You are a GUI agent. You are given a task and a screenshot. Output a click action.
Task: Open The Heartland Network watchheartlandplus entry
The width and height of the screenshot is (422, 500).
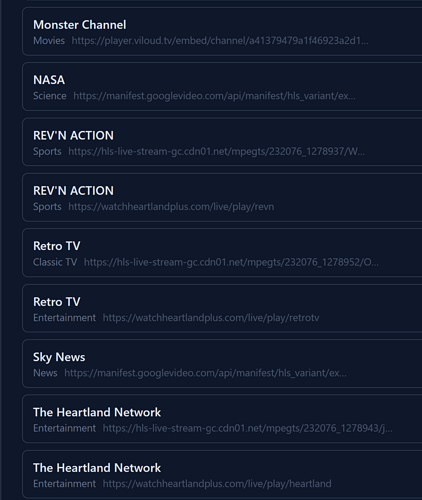tap(222, 474)
